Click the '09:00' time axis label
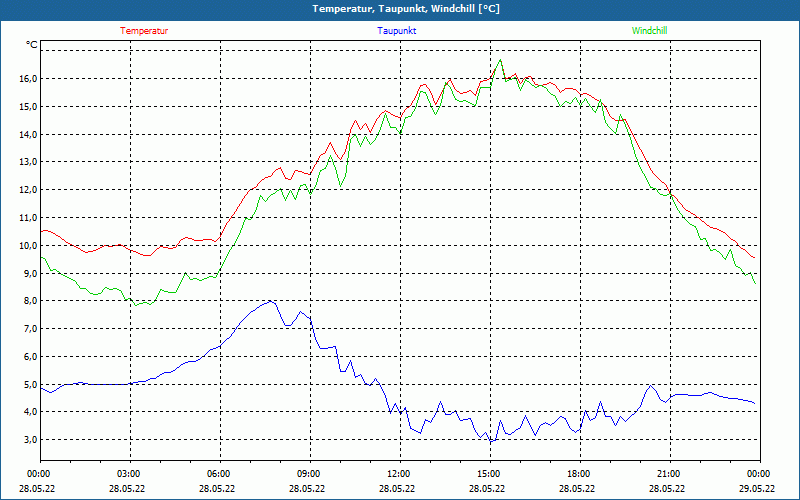 [307, 474]
